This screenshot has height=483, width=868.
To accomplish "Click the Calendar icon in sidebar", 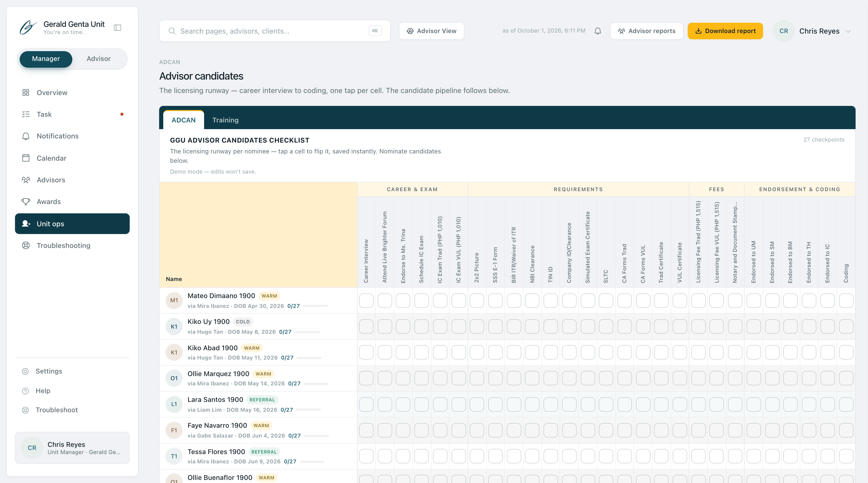I will 26,158.
